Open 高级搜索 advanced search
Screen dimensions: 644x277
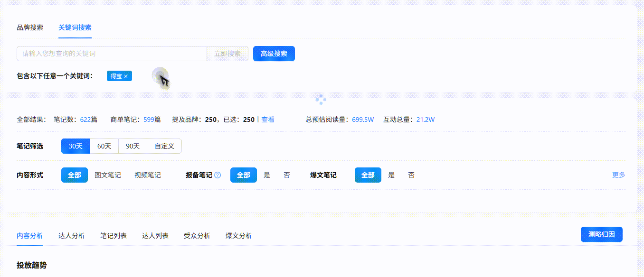(274, 54)
